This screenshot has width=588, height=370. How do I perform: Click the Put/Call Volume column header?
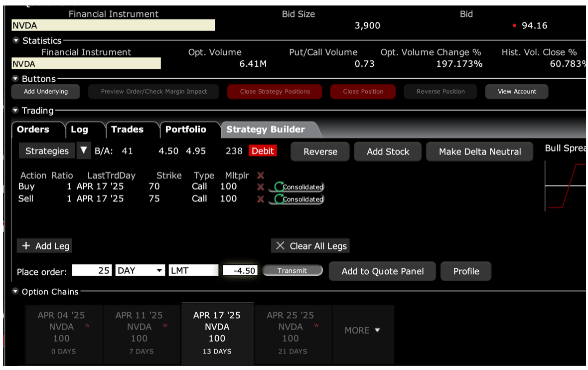click(x=323, y=52)
